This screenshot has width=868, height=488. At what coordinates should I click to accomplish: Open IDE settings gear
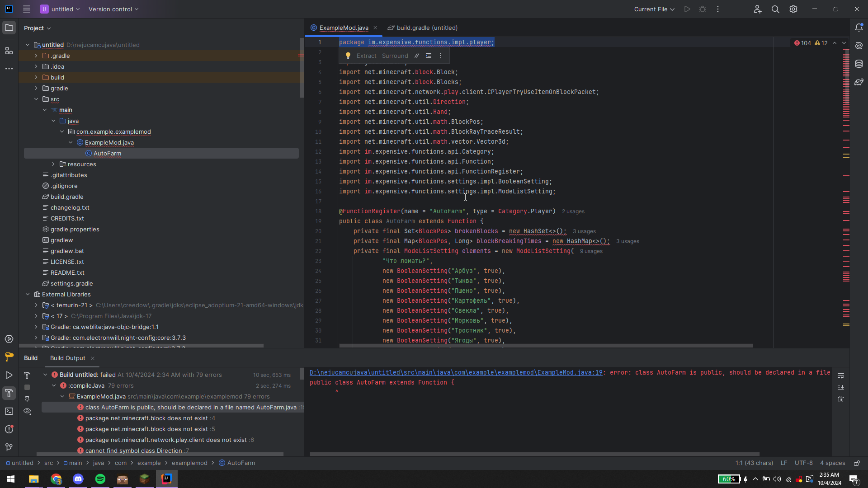(x=793, y=9)
